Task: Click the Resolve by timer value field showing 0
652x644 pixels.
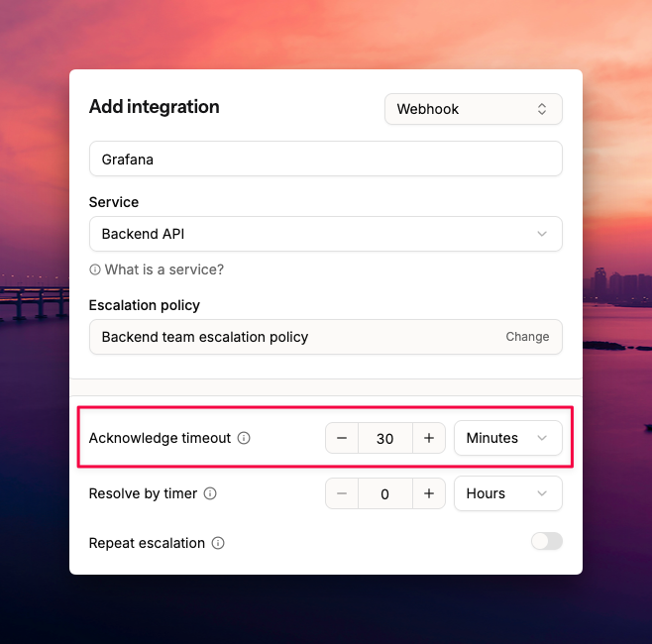Action: (385, 494)
